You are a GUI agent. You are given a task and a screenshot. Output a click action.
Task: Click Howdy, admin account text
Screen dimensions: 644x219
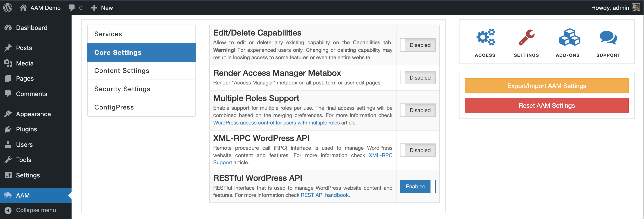[x=610, y=8]
